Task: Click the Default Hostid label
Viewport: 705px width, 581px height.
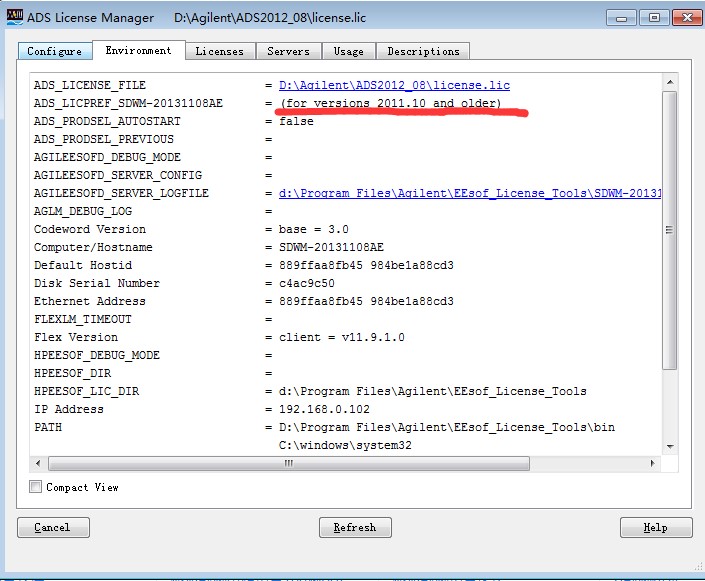Action: click(83, 265)
